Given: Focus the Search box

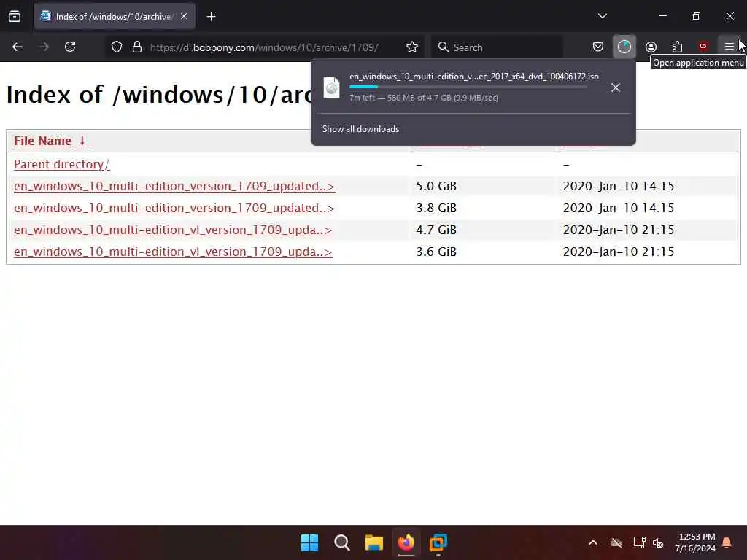Looking at the screenshot, I should (497, 47).
